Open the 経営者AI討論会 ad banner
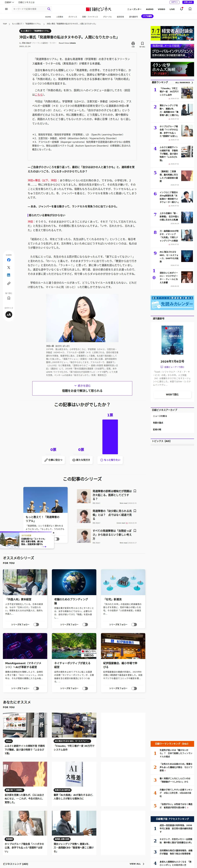This screenshot has width=197, height=868. [x=172, y=33]
